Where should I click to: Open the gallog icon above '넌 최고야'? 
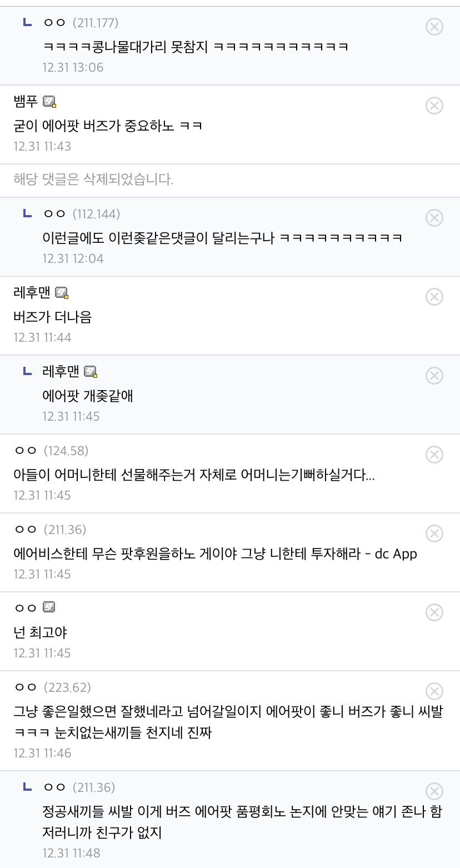[x=49, y=607]
